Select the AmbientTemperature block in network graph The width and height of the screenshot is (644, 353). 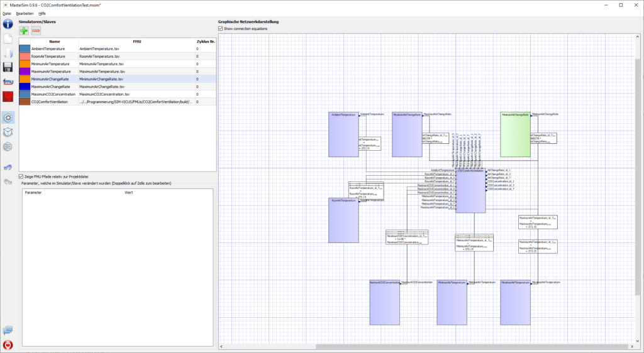click(343, 134)
